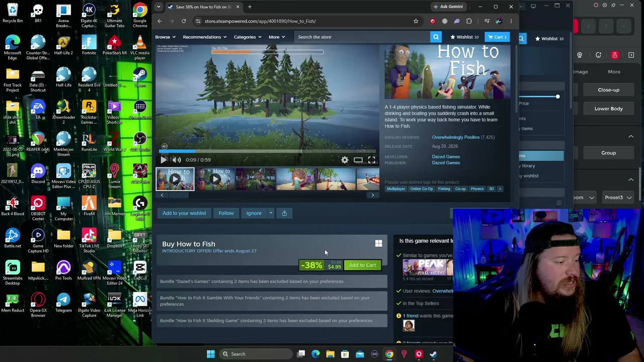Open Chrome's tab search dropdown
The image size is (644, 362).
[158, 7]
